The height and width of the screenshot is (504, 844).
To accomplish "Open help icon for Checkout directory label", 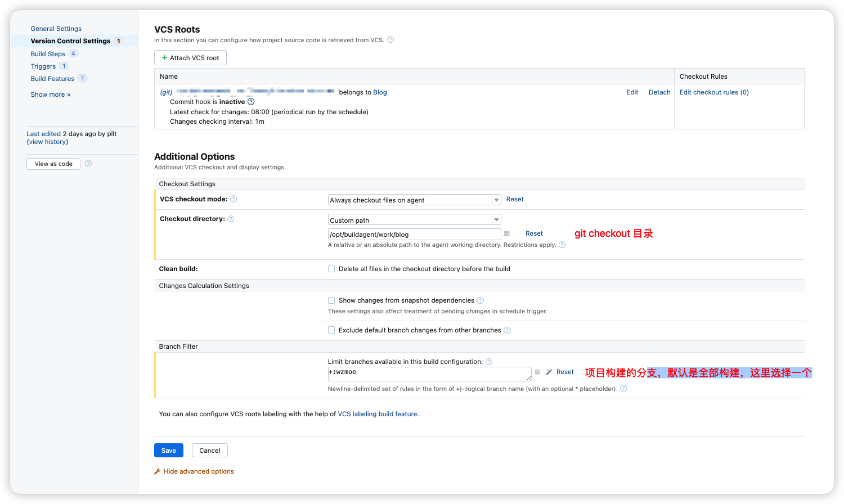I will (x=231, y=219).
